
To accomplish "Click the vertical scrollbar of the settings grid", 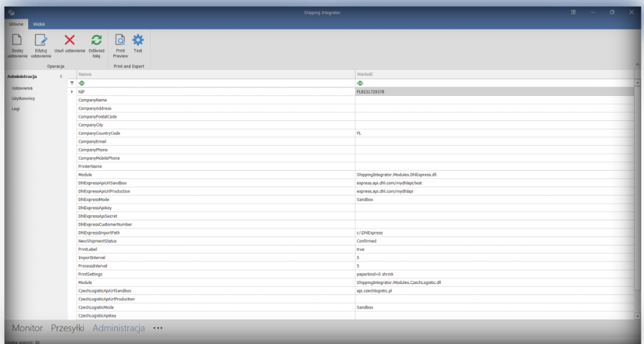I will pyautogui.click(x=638, y=193).
